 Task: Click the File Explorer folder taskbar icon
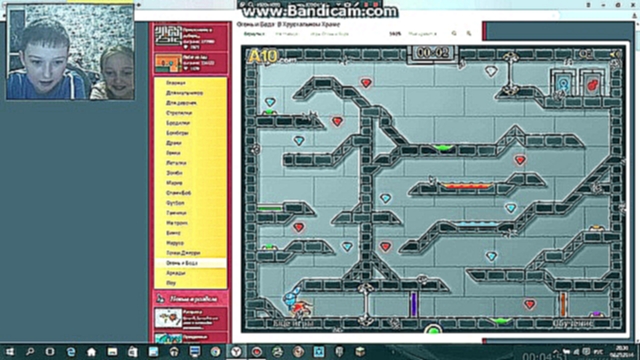[112, 351]
